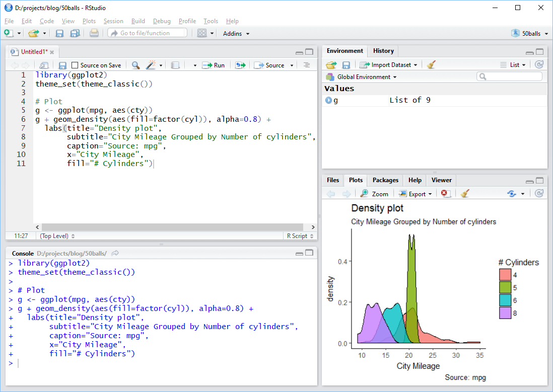Click the Go to file/function field
The height and width of the screenshot is (392, 553).
[147, 33]
